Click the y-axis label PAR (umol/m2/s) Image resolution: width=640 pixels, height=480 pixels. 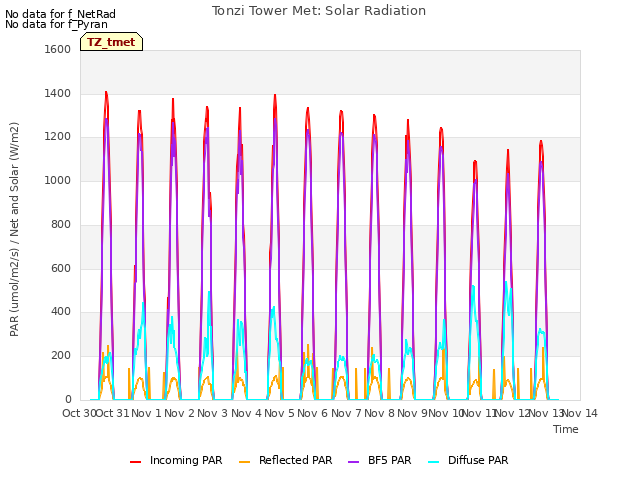pyautogui.click(x=14, y=292)
